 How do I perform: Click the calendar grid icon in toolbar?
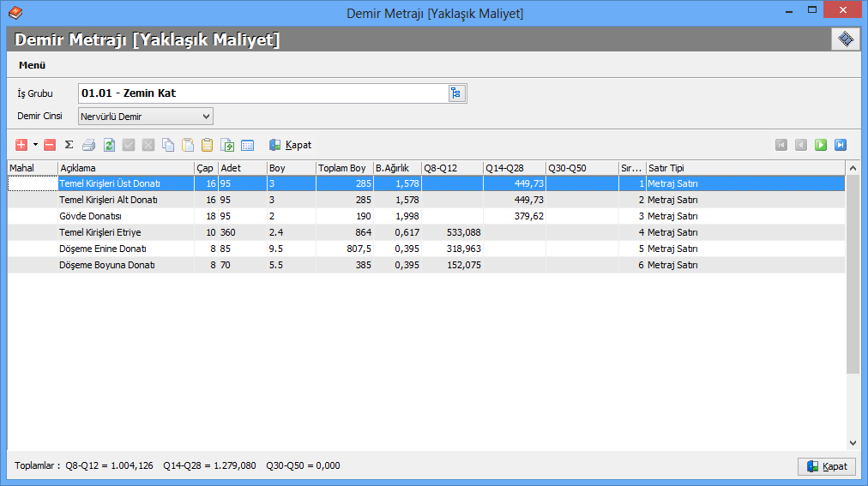[x=247, y=145]
